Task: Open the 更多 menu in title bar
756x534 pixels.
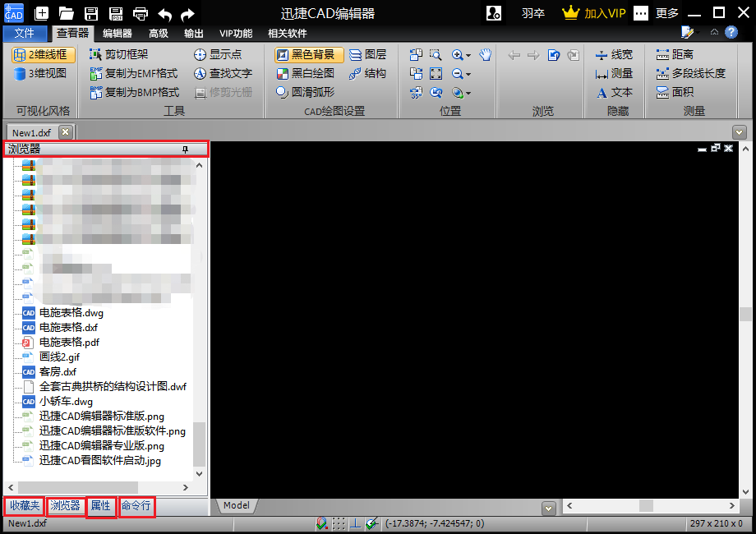Action: tap(666, 13)
